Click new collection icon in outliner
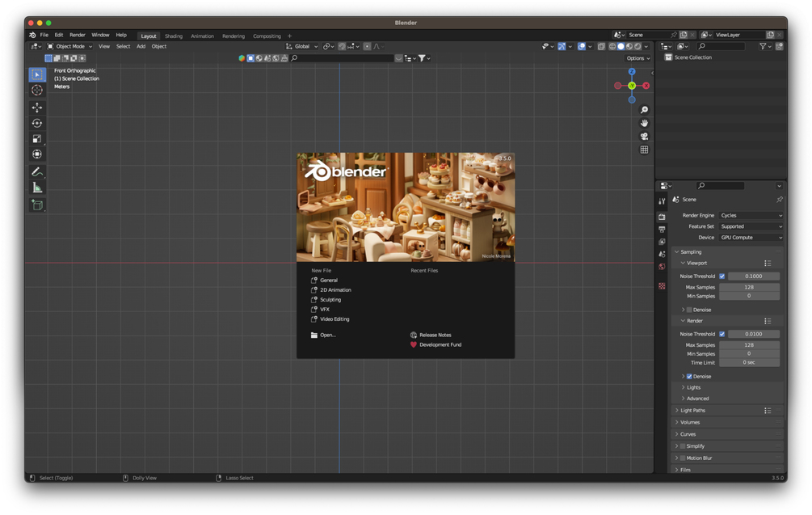The height and width of the screenshot is (515, 812). pos(780,46)
